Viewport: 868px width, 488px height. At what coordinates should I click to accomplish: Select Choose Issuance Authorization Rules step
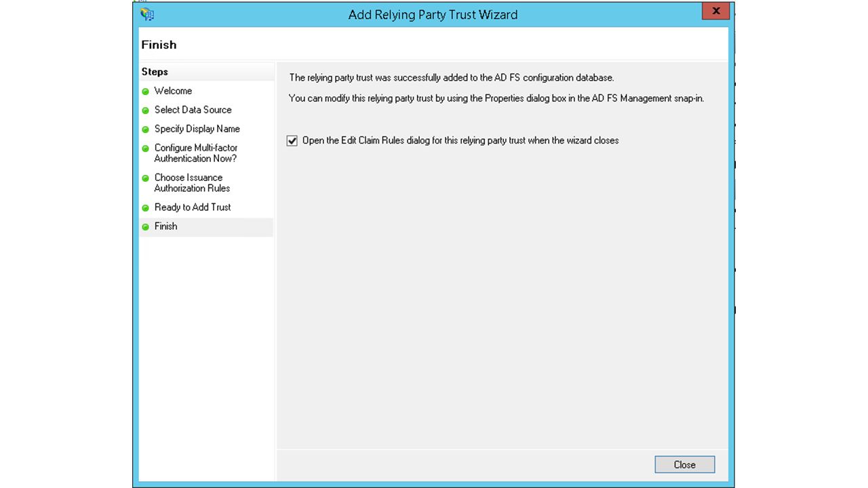coord(192,183)
